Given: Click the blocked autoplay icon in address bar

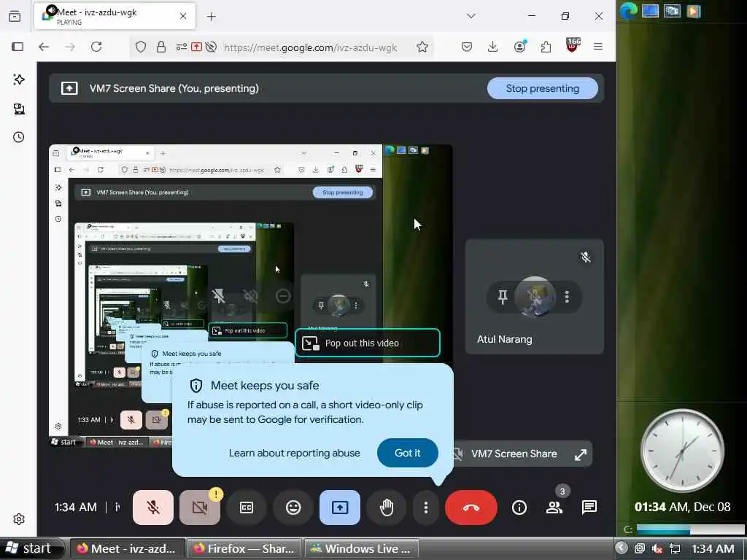Looking at the screenshot, I should pos(211,47).
